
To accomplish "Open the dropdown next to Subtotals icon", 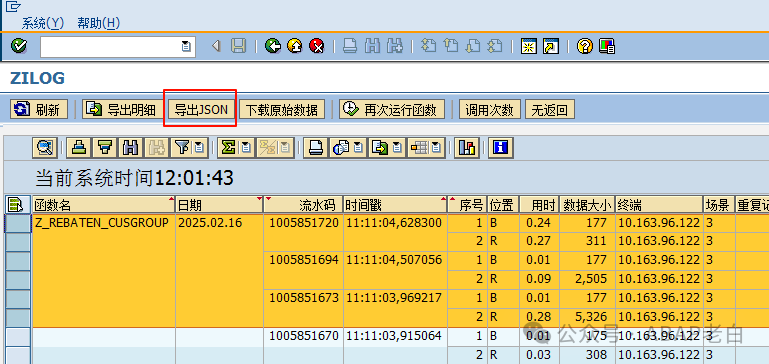I will 285,147.
